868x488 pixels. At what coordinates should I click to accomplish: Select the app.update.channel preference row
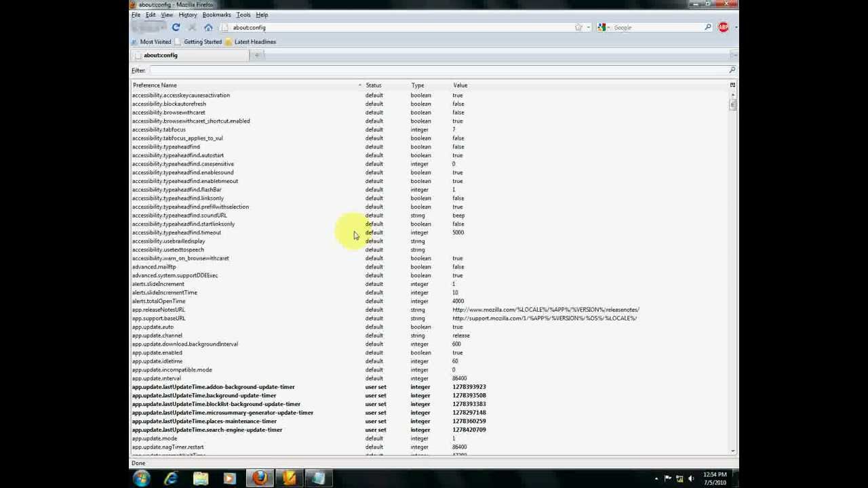430,335
